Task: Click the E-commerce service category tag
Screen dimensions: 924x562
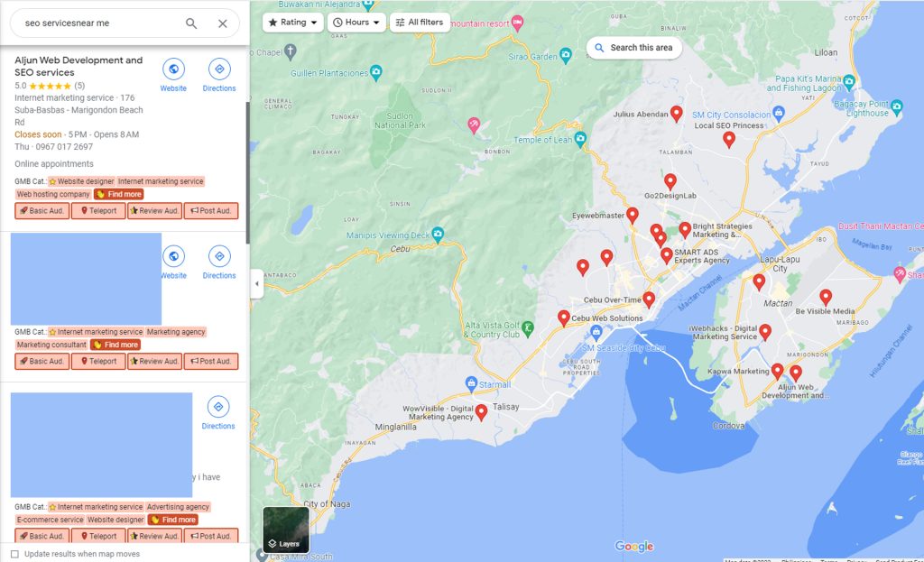Action: (x=51, y=520)
